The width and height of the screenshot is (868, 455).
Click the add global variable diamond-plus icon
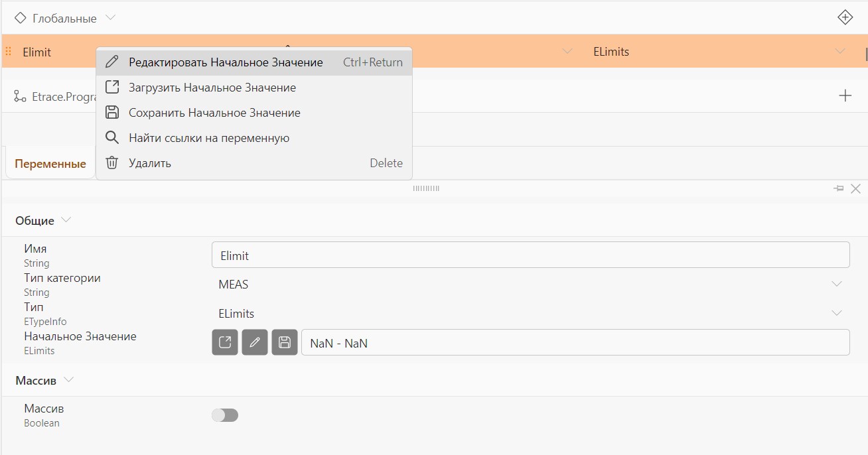pyautogui.click(x=845, y=18)
